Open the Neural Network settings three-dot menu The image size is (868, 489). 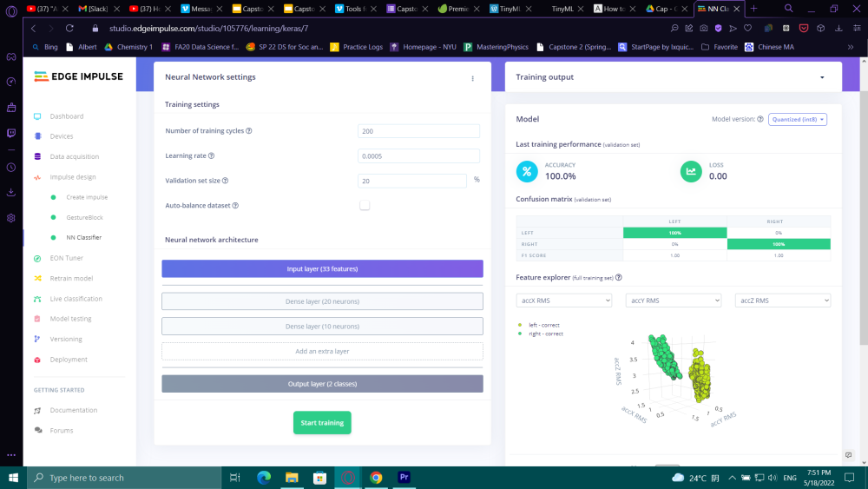pyautogui.click(x=473, y=78)
